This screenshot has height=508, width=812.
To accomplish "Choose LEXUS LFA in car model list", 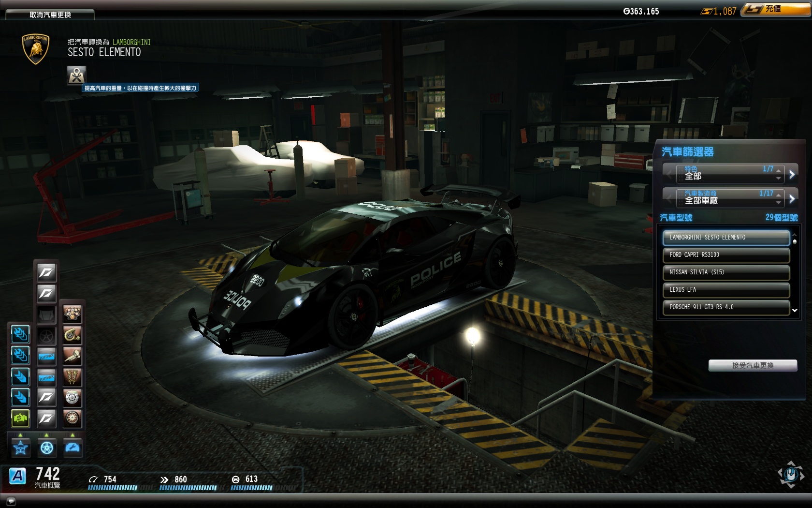I will (726, 290).
